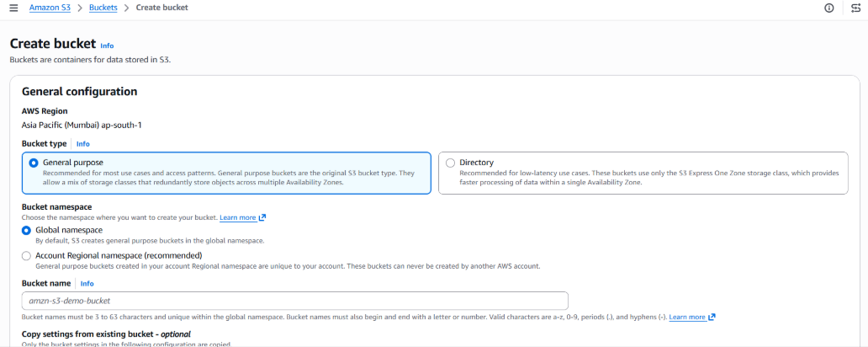Click the Create bucket breadcrumb text
Image resolution: width=868 pixels, height=347 pixels.
(161, 8)
